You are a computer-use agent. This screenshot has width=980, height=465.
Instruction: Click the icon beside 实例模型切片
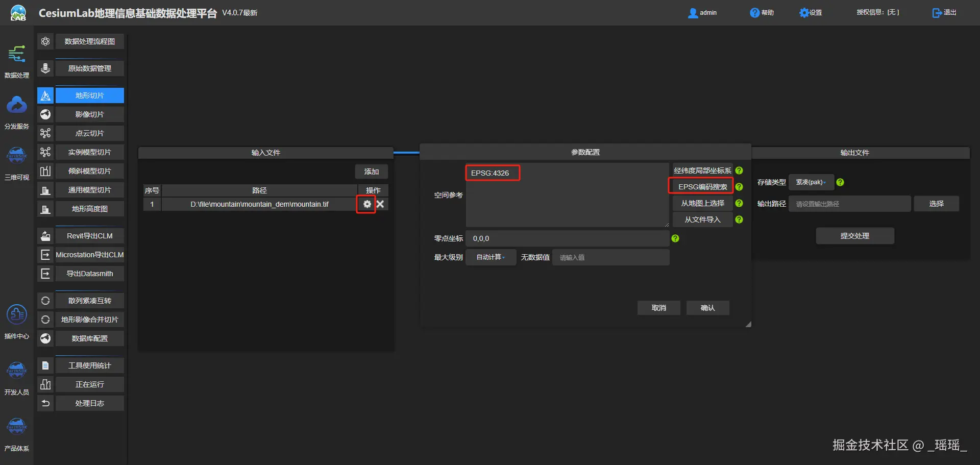45,152
